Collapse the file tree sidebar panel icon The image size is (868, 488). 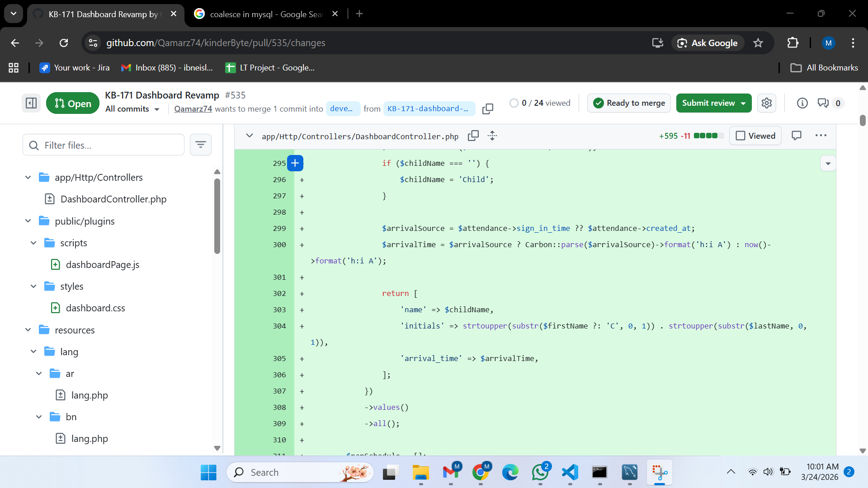[x=31, y=103]
